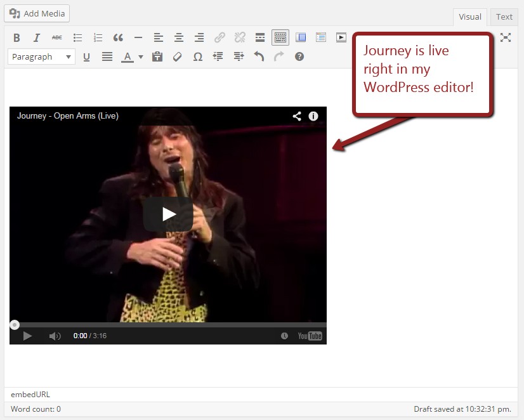
Task: Clear formatting with the eraser icon
Action: [178, 57]
